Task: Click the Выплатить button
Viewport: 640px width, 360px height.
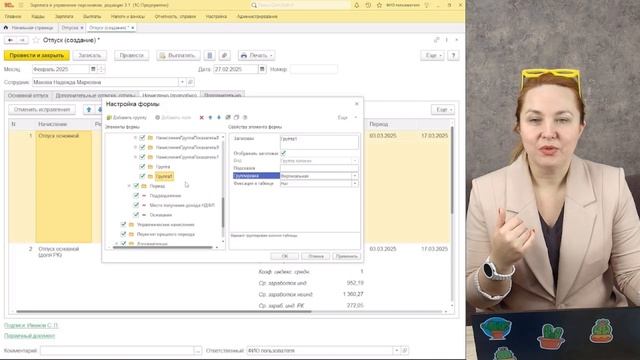Action: (178, 56)
